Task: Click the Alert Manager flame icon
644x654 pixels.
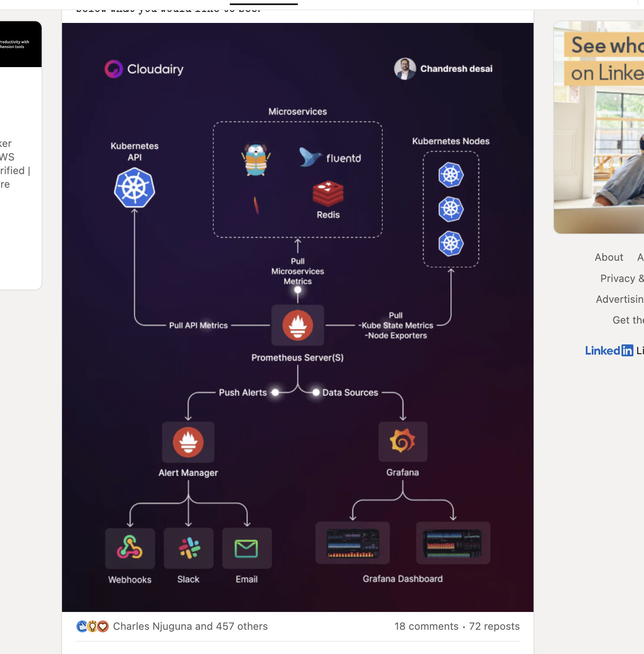Action: coord(188,442)
